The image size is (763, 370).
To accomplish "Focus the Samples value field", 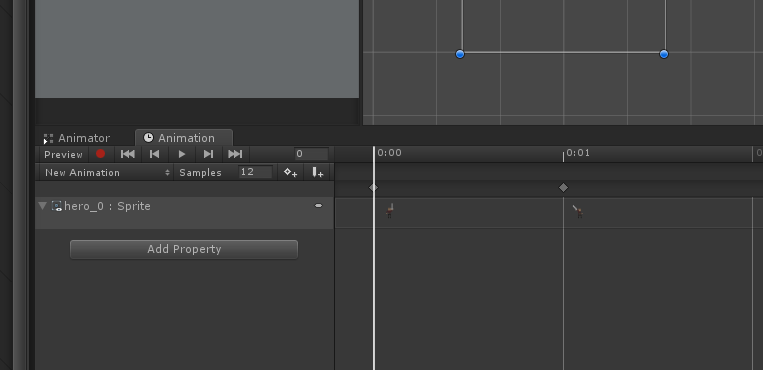I will click(x=255, y=172).
